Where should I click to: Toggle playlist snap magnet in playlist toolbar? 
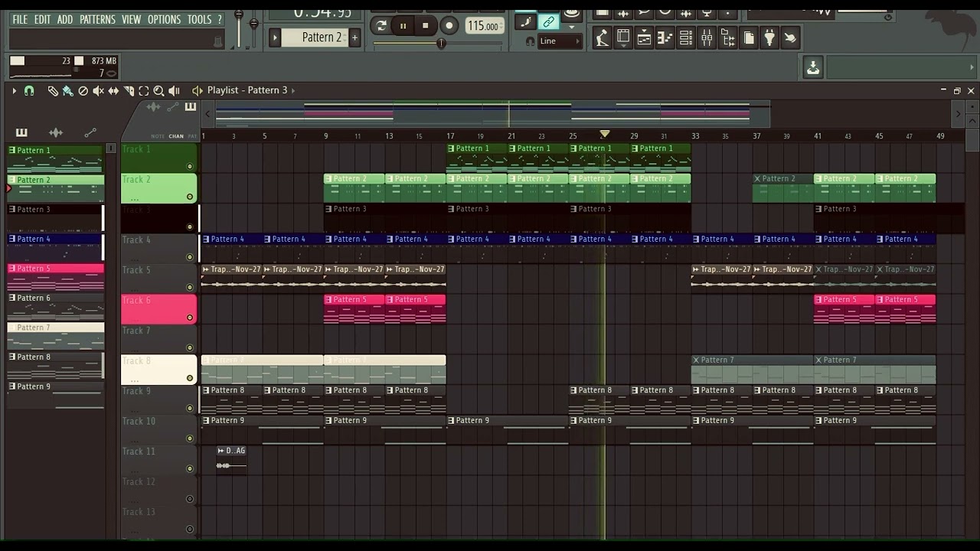[x=29, y=90]
